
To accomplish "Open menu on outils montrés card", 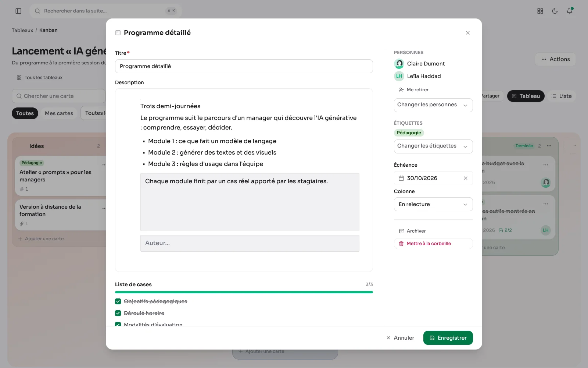I will tap(546, 204).
